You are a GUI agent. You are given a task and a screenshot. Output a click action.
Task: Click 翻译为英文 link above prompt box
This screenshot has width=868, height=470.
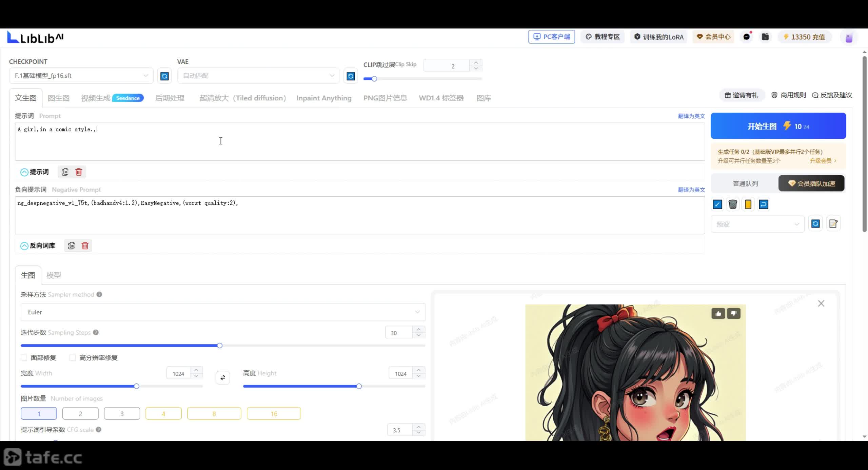point(691,116)
